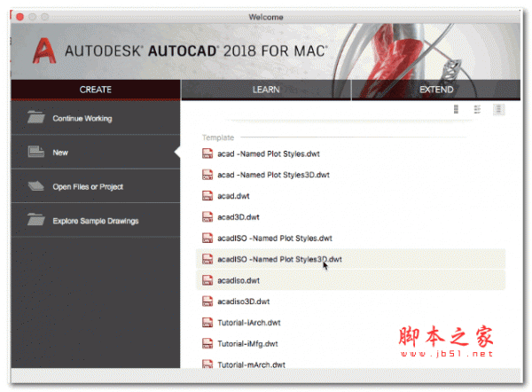Select the compact list view mode icon
Screen dimensions: 532x392
point(498,109)
